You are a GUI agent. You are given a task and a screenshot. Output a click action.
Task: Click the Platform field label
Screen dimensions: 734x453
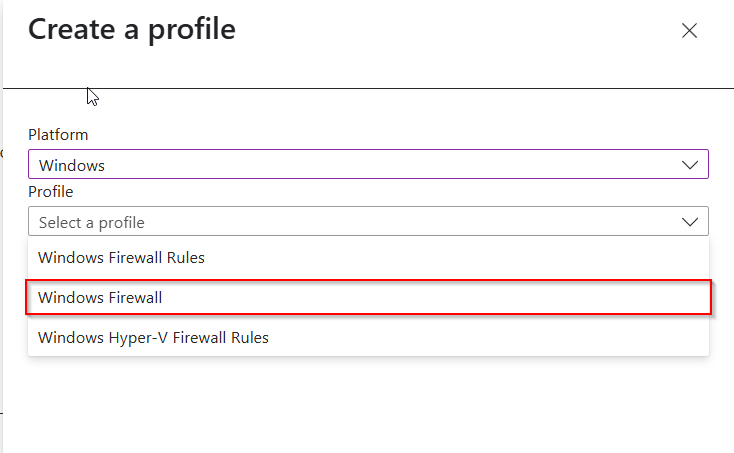click(x=58, y=135)
